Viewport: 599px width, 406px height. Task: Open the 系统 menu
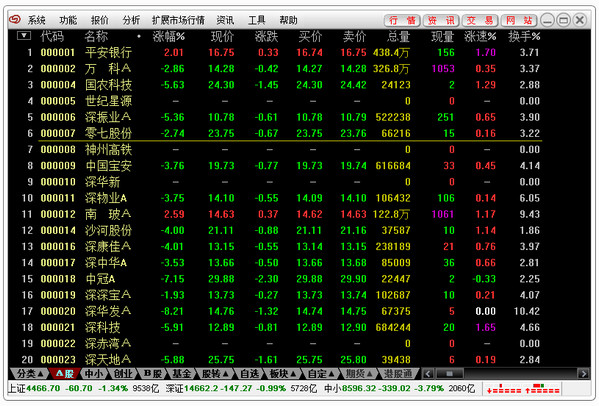(x=37, y=20)
